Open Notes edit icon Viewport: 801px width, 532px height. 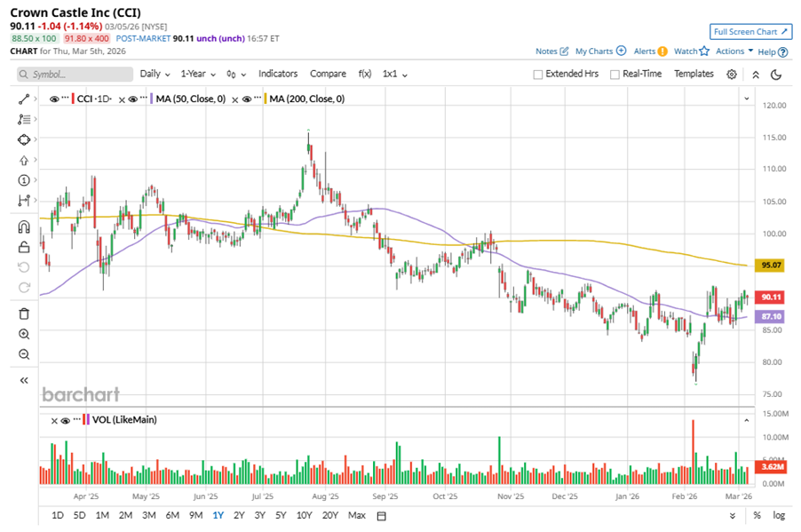point(564,52)
